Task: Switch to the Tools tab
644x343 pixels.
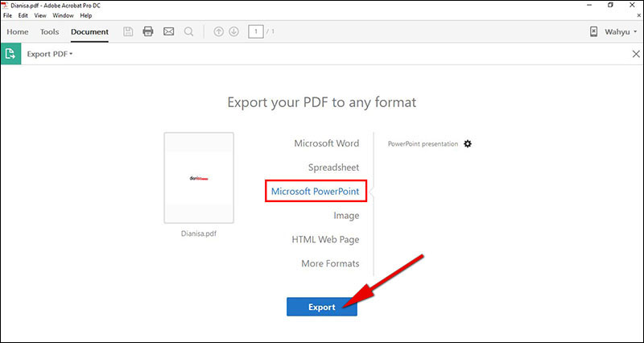Action: [50, 31]
